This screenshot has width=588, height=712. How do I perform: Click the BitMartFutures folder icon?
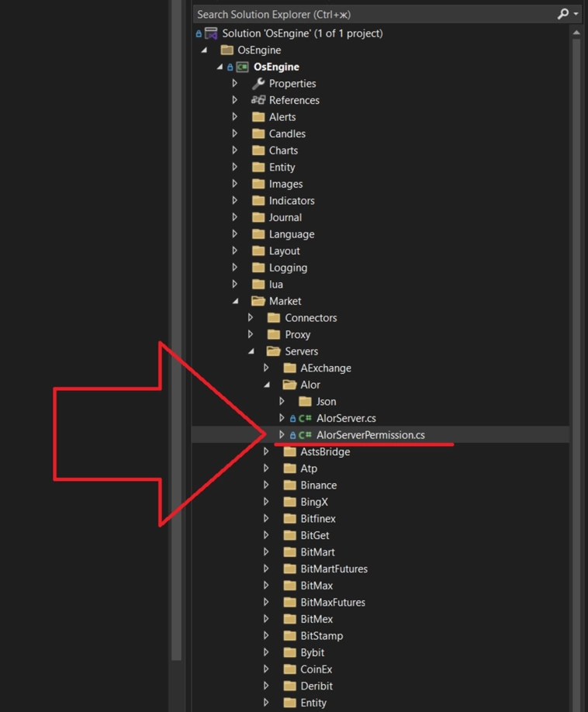click(289, 569)
